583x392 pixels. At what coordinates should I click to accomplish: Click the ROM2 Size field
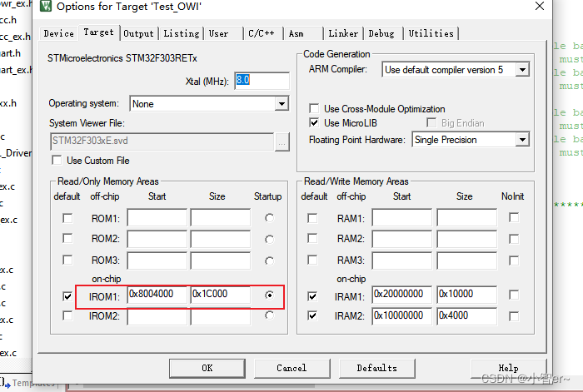click(x=221, y=239)
